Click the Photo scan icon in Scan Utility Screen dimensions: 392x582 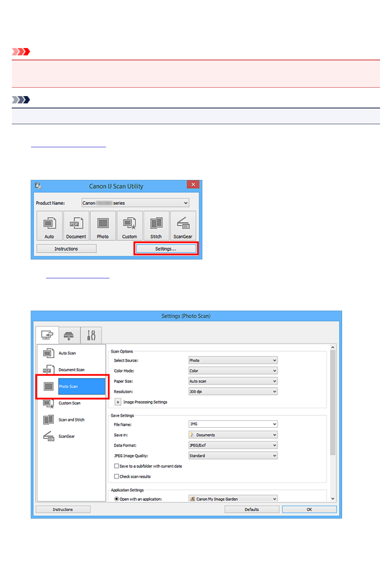tap(103, 226)
